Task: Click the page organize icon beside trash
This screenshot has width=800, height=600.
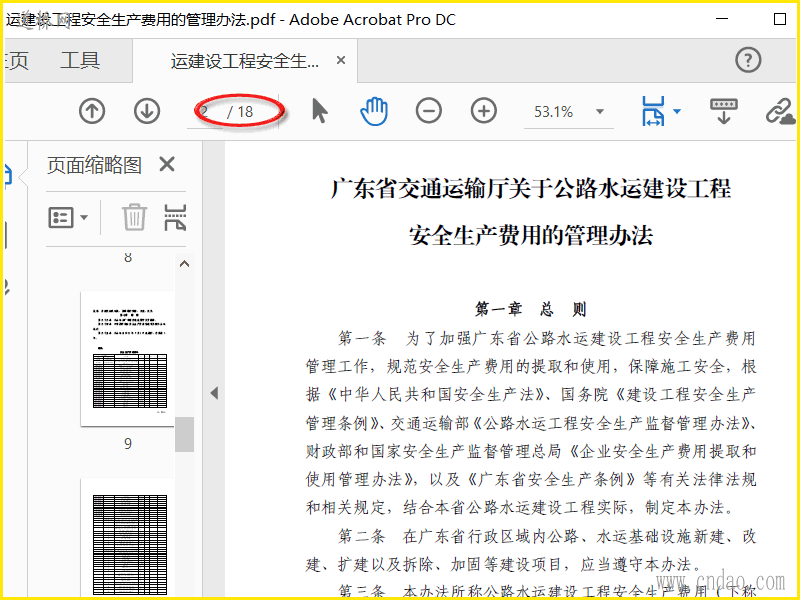Action: point(175,217)
